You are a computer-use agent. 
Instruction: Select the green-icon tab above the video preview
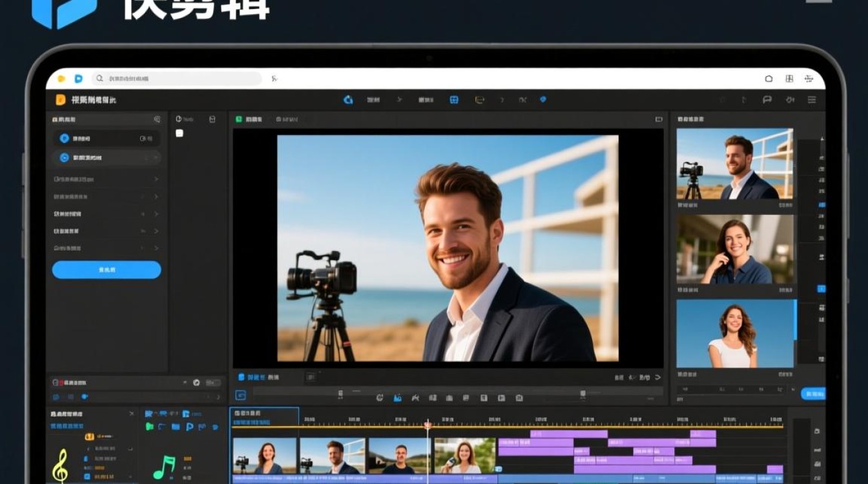pos(249,119)
